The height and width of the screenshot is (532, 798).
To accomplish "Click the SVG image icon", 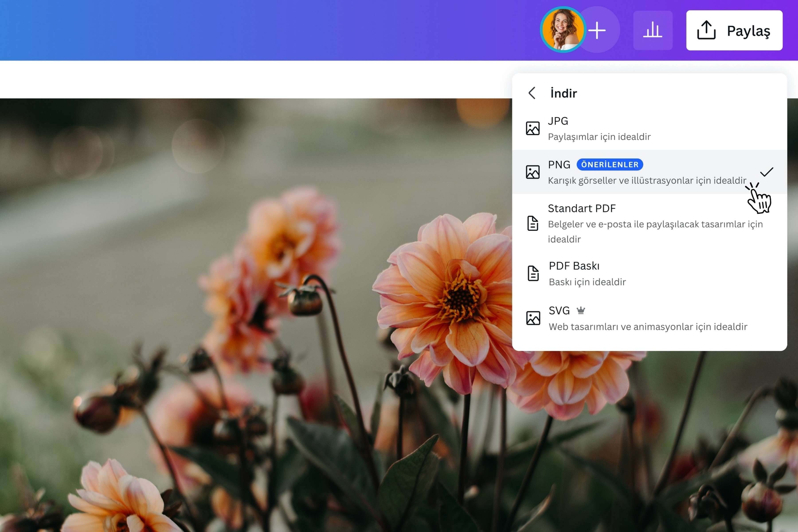I will point(533,318).
